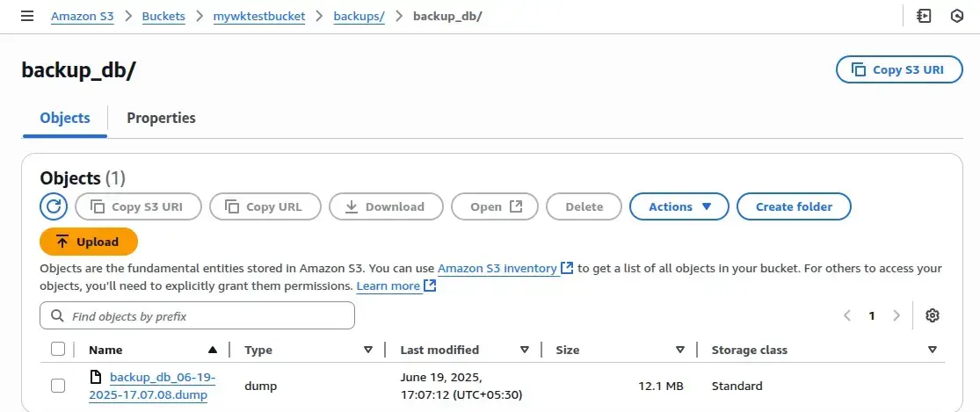Click the Standard storage class cell
The height and width of the screenshot is (412, 980).
point(737,386)
